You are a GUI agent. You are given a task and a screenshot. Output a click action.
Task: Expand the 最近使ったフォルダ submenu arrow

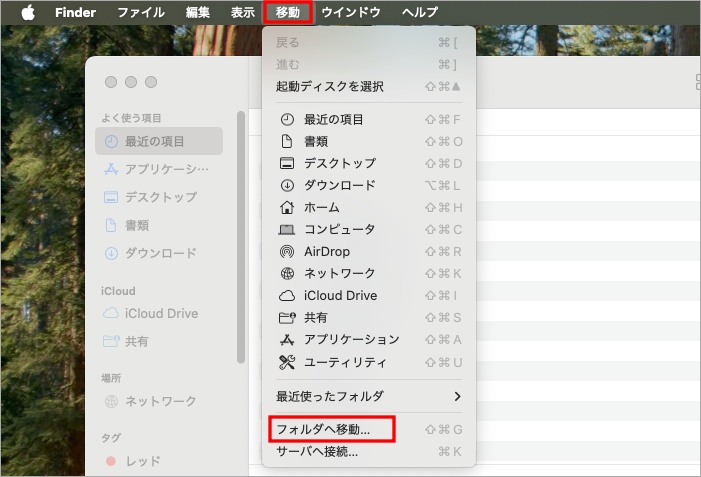457,396
